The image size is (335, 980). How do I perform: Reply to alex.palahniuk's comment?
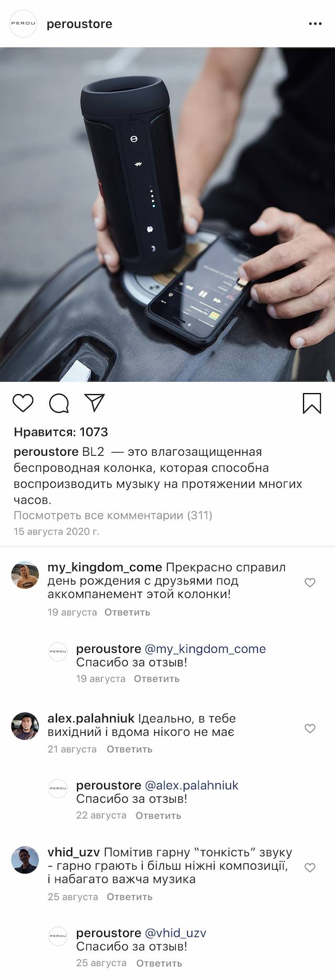[x=129, y=749]
